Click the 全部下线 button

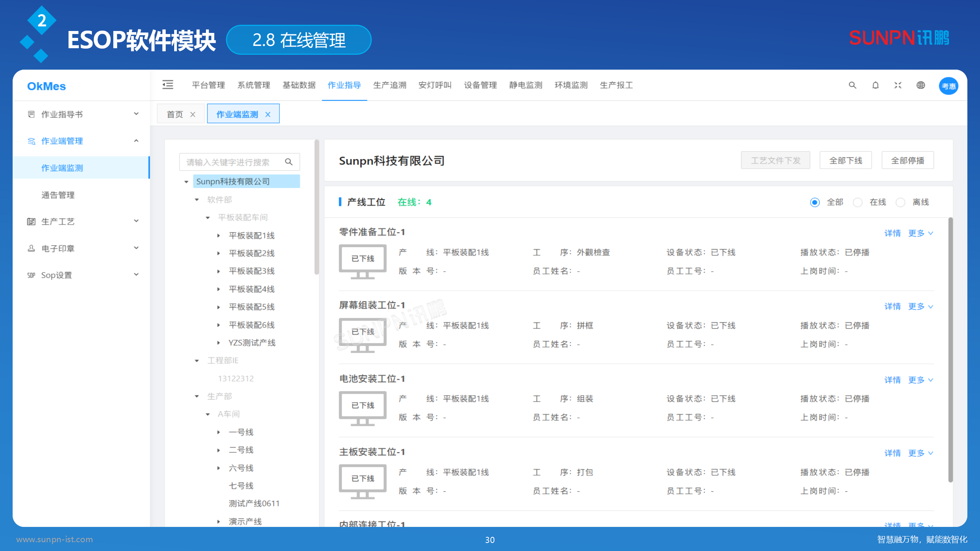pos(845,160)
